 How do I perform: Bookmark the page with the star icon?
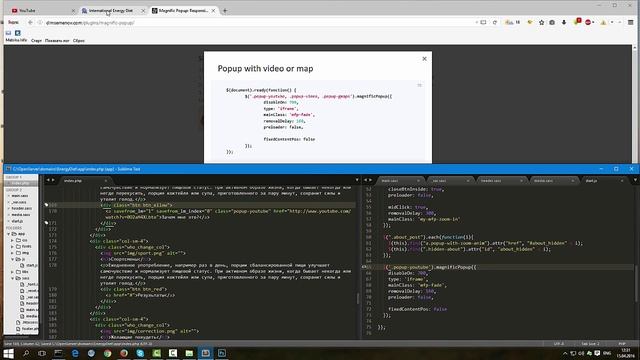(541, 22)
